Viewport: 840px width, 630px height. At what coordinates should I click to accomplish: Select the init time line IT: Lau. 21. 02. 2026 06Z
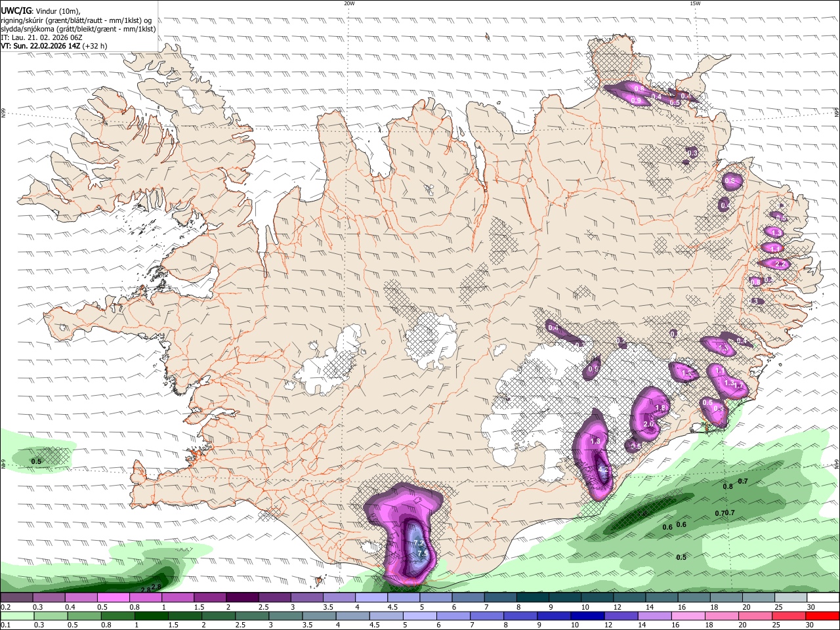41,37
